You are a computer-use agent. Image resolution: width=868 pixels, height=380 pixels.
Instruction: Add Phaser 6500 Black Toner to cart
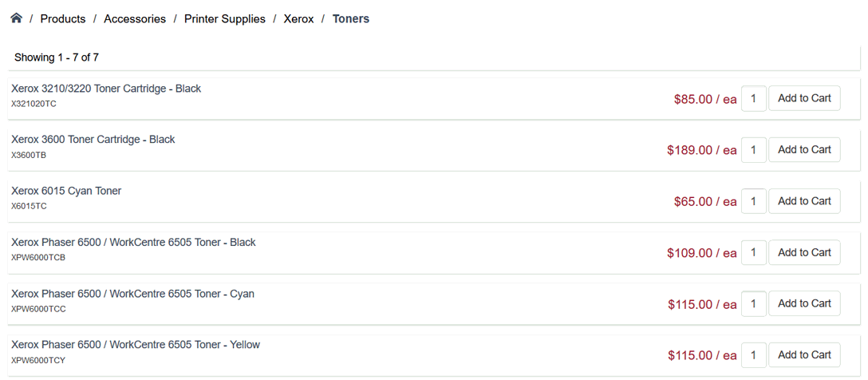click(x=804, y=252)
